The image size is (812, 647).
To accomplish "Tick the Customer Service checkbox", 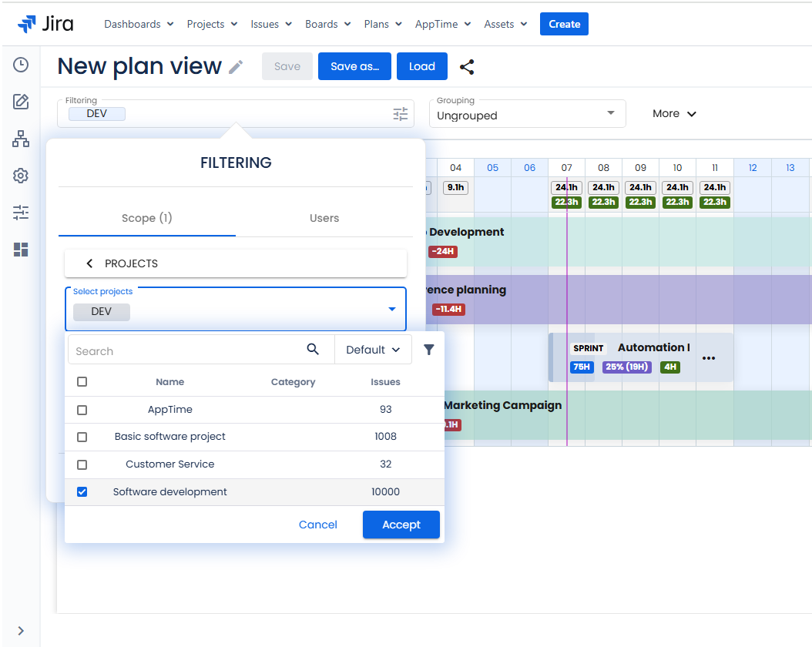I will [x=82, y=464].
